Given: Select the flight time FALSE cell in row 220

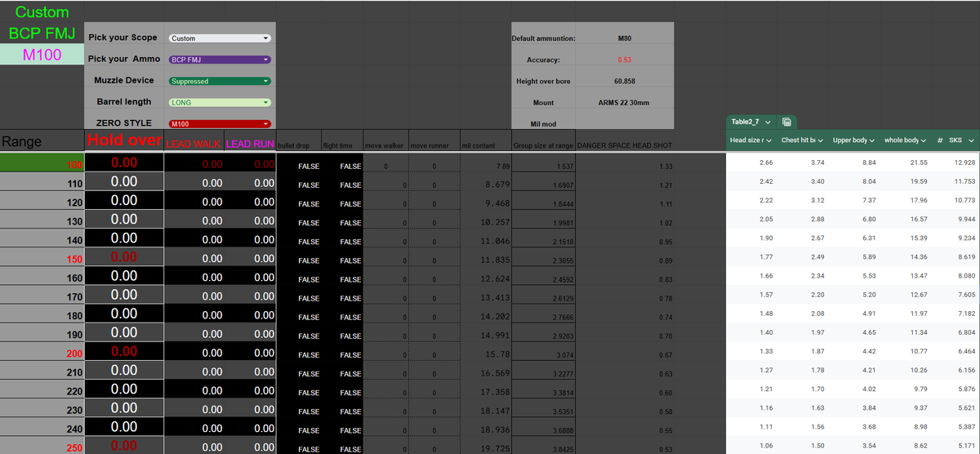Looking at the screenshot, I should click(x=341, y=391).
